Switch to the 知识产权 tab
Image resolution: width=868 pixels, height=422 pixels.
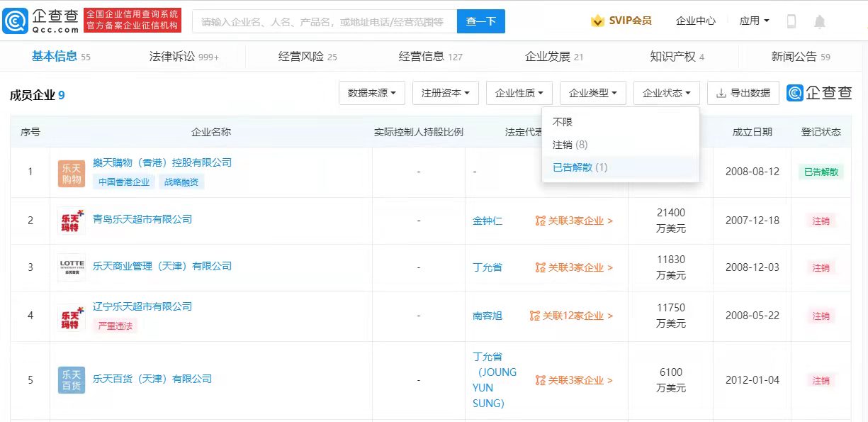(677, 56)
